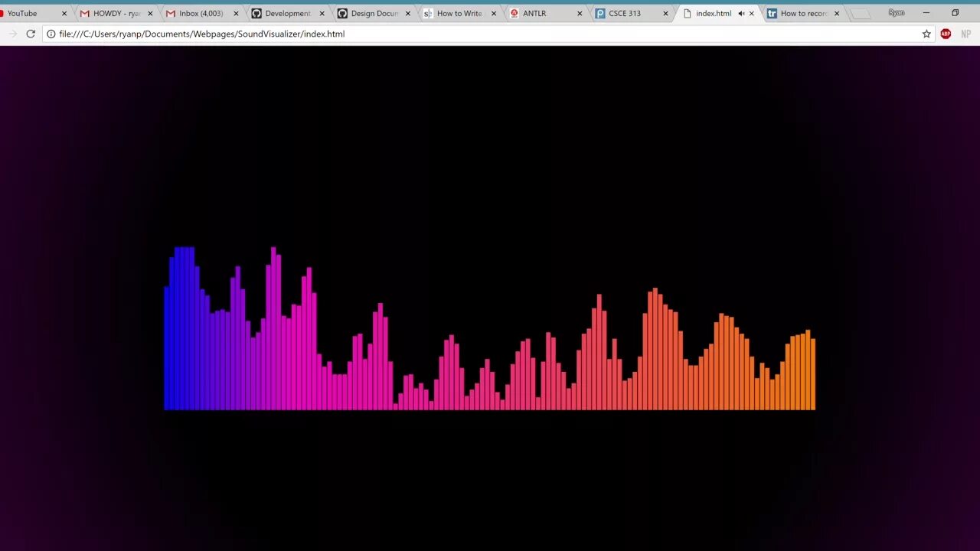The image size is (980, 551).
Task: Switch to the YouTube tab
Action: 31,13
